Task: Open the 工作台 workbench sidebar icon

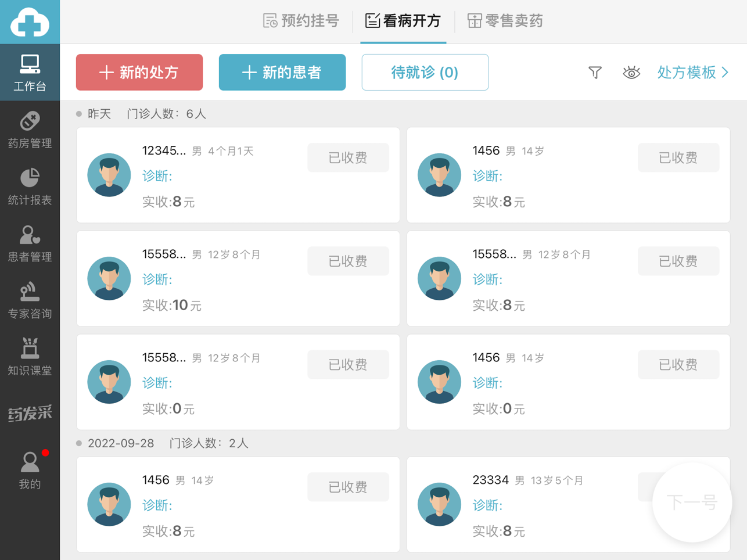Action: coord(30,73)
